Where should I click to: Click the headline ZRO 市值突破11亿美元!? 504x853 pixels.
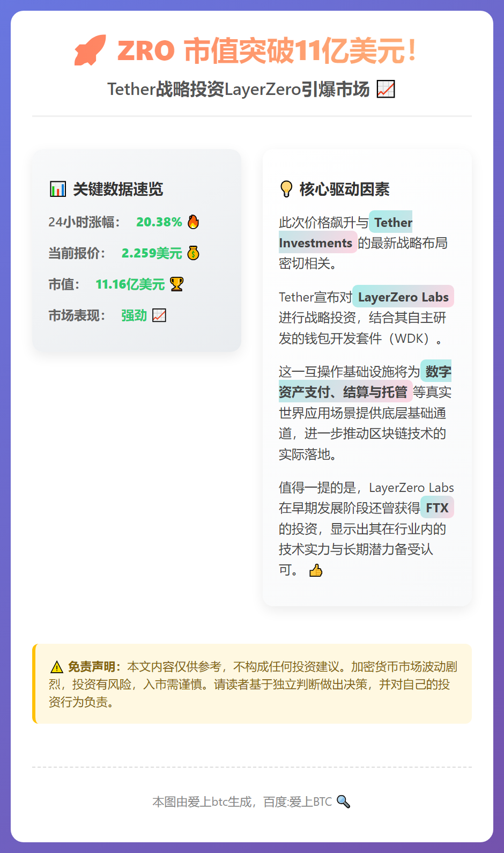coord(266,51)
